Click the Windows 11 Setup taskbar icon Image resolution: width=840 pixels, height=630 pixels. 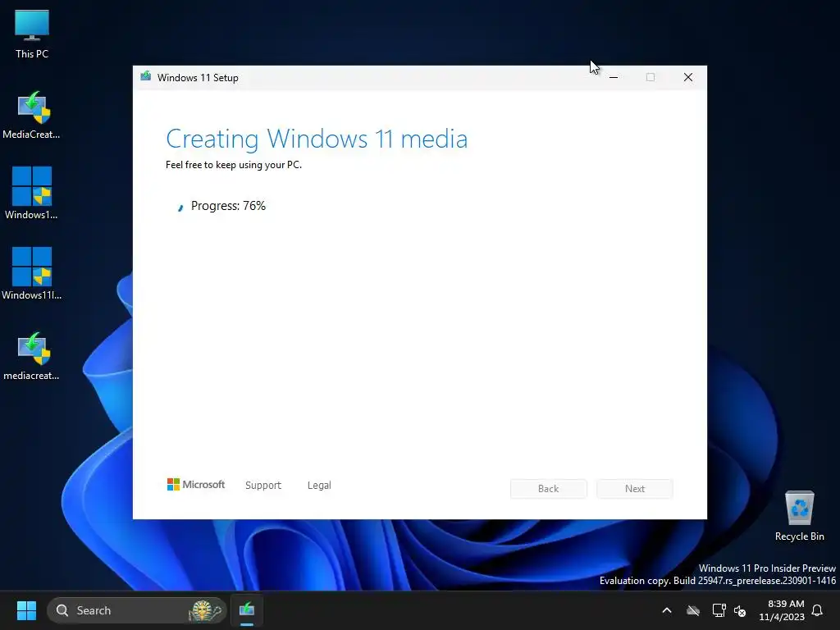coord(247,609)
